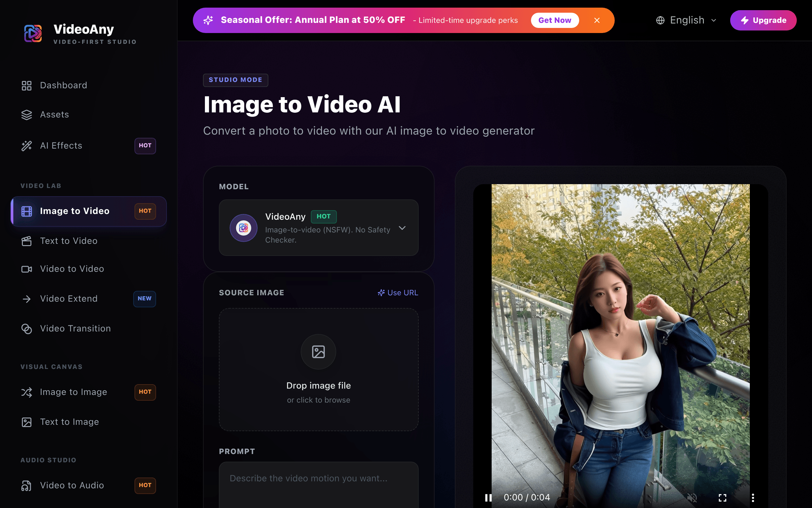The image size is (812, 508).
Task: Click the Text to Video clapperboard icon
Action: point(27,241)
